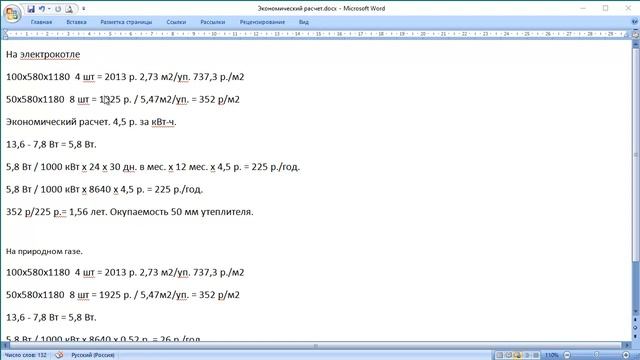Click the horizontal scrollbar left arrow
This screenshot has height=360, width=640.
5,345
